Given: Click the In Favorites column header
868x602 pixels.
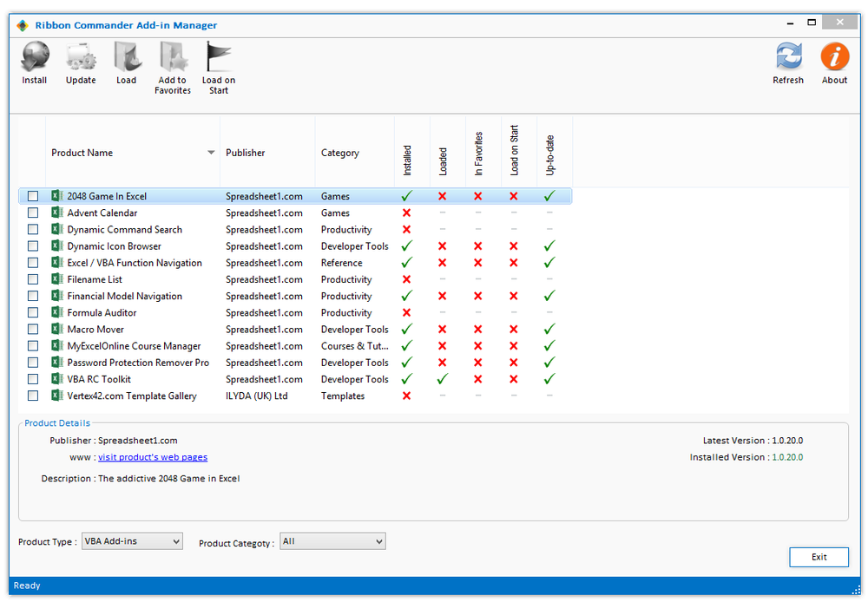Looking at the screenshot, I should click(x=483, y=153).
